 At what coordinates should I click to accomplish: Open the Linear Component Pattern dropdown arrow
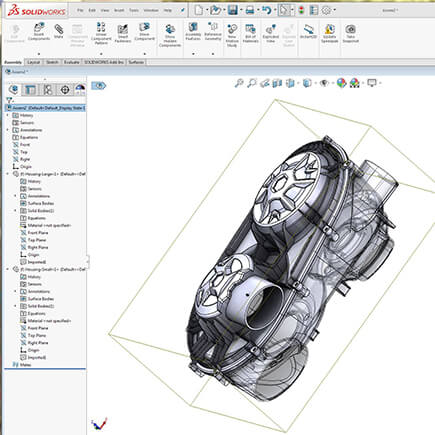click(x=101, y=54)
